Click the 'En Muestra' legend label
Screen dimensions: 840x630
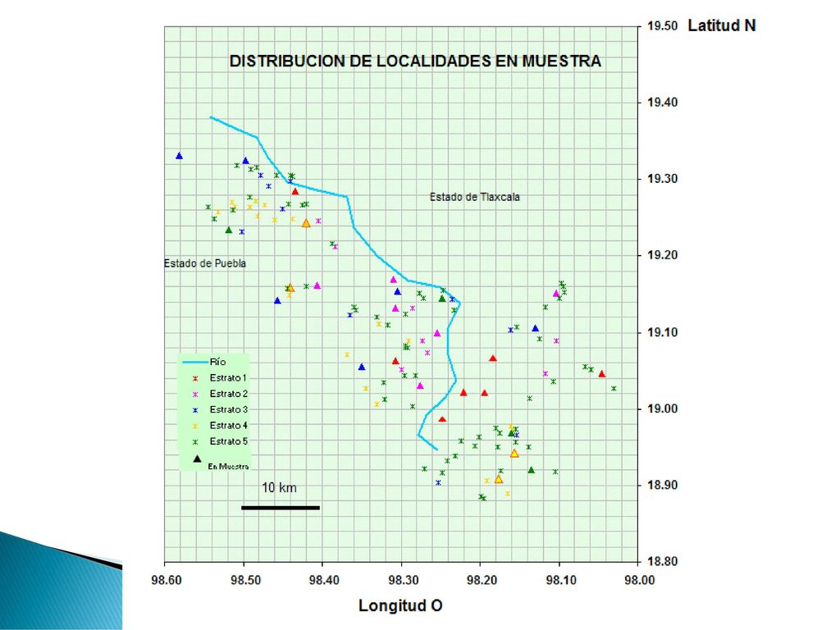228,467
